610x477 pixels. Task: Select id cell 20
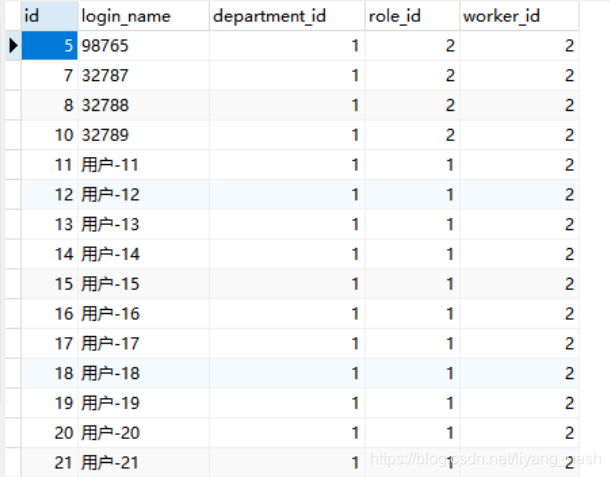pyautogui.click(x=49, y=433)
